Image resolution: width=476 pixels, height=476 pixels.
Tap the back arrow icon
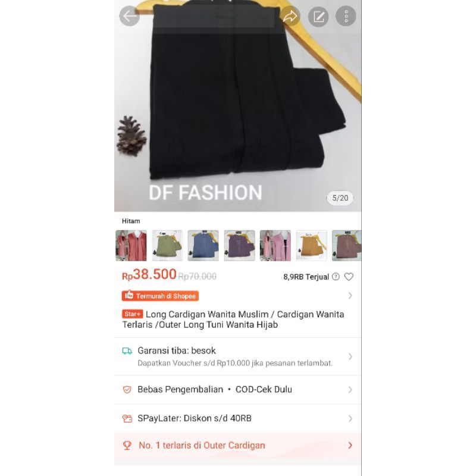click(x=129, y=16)
